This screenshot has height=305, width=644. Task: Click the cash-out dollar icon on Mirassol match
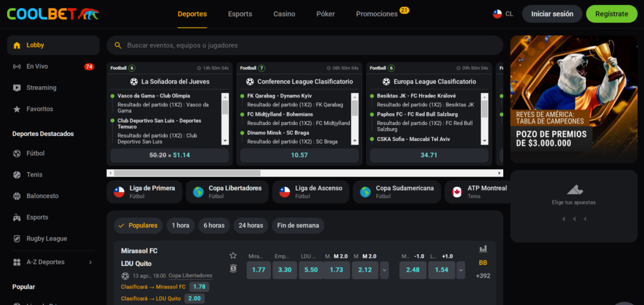[233, 269]
